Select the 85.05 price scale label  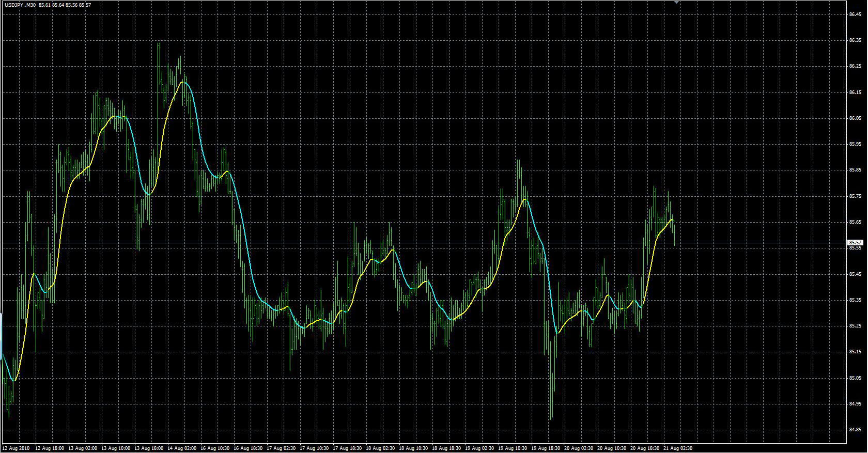855,378
